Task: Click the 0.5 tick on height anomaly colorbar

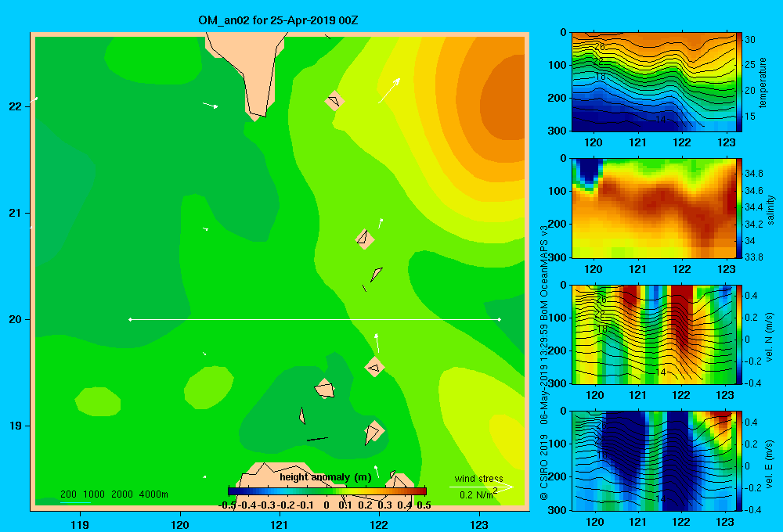Action: (x=424, y=505)
